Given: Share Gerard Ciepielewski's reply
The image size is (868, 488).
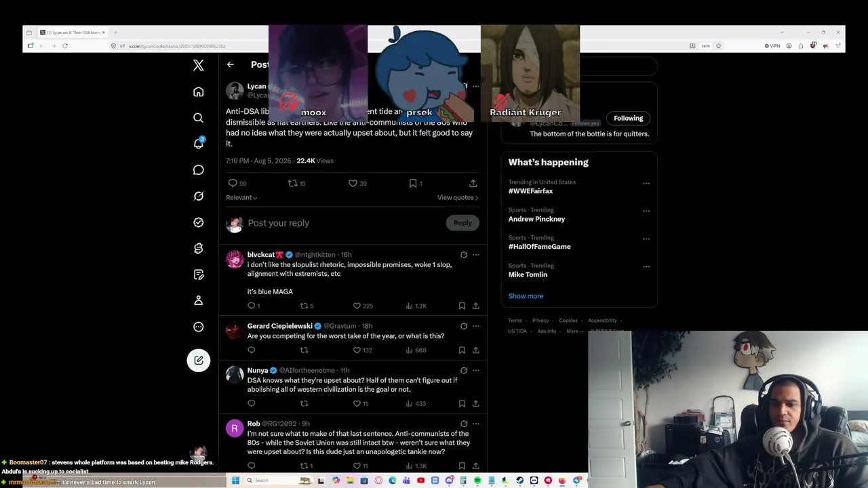Looking at the screenshot, I should tap(476, 350).
